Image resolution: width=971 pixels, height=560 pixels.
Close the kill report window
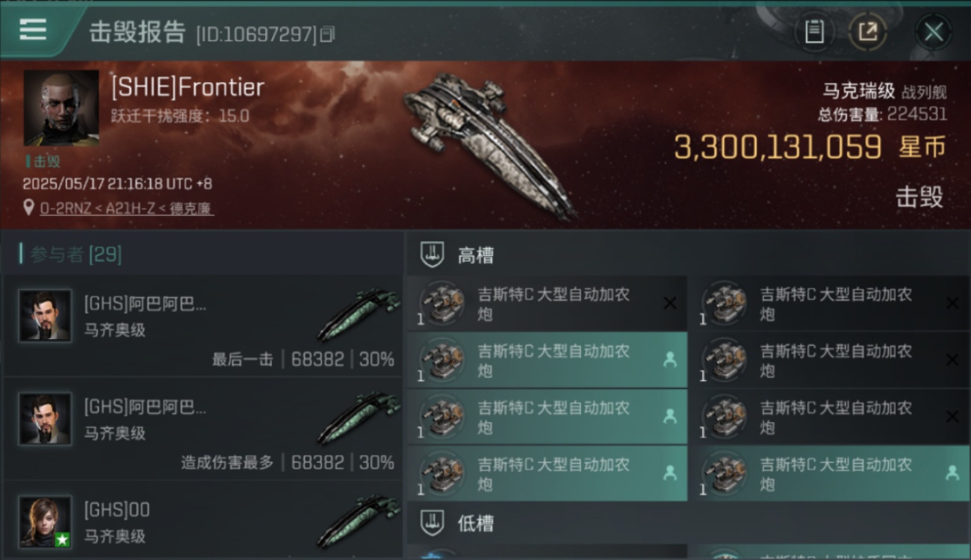pyautogui.click(x=934, y=32)
